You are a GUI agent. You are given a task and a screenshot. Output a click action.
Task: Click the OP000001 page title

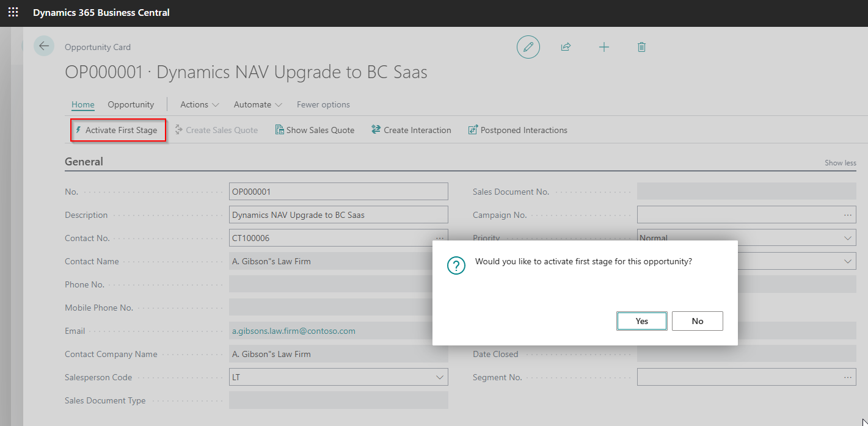pos(246,73)
